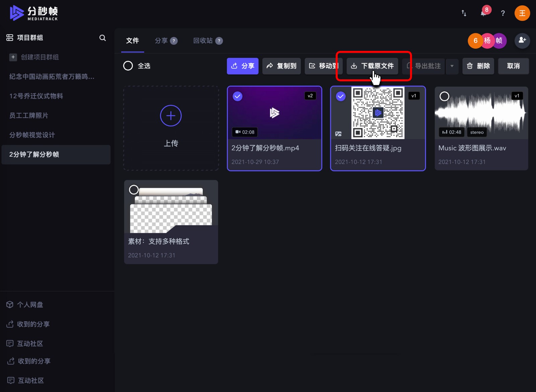Click the upload plus circle icon
The width and height of the screenshot is (536, 392).
[171, 116]
